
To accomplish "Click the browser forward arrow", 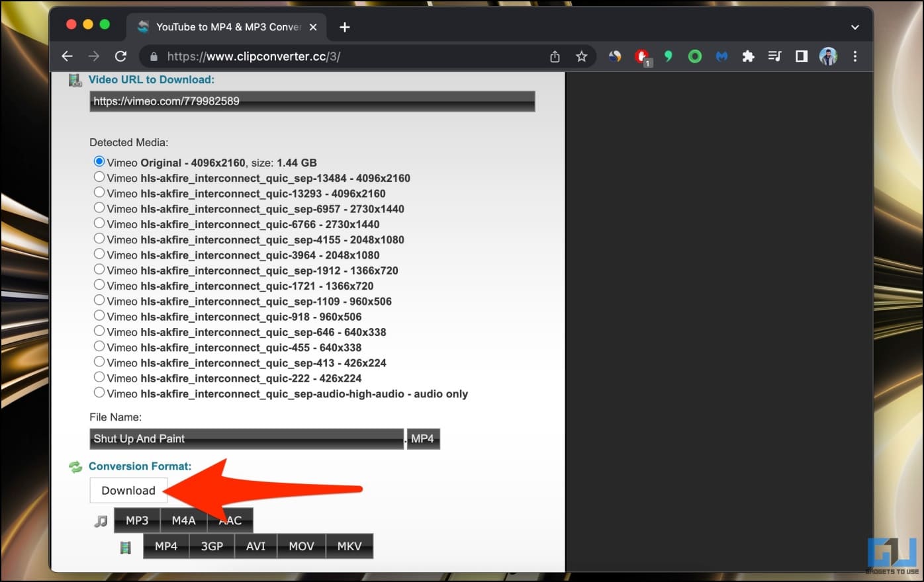I will (x=94, y=56).
